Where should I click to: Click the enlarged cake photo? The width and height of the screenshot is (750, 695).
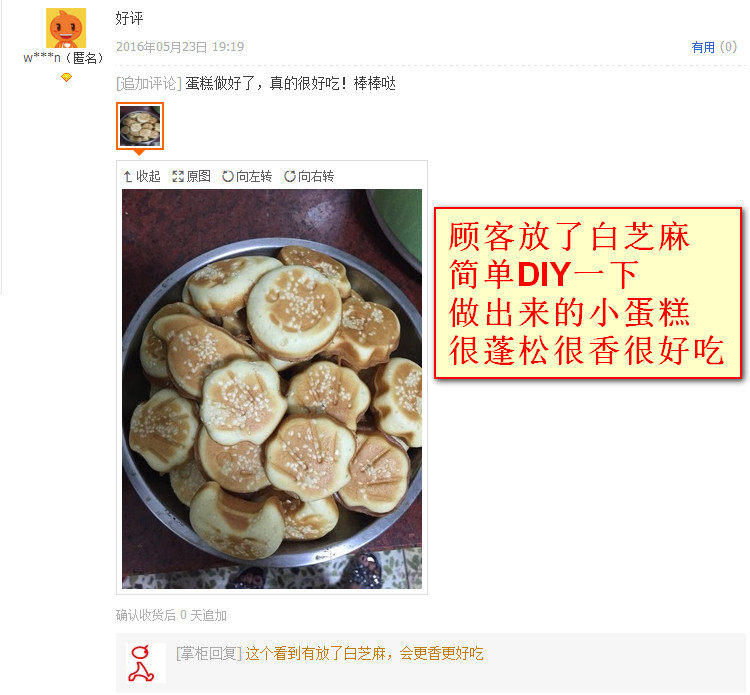coord(272,389)
